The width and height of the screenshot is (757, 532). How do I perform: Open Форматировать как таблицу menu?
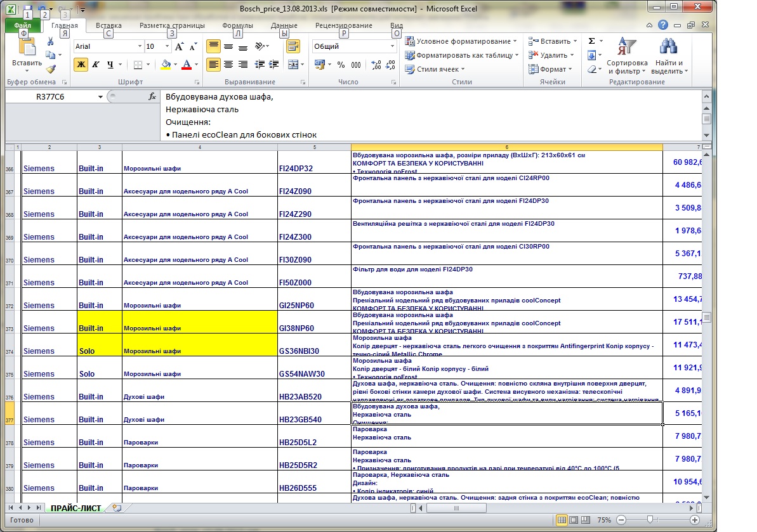462,55
